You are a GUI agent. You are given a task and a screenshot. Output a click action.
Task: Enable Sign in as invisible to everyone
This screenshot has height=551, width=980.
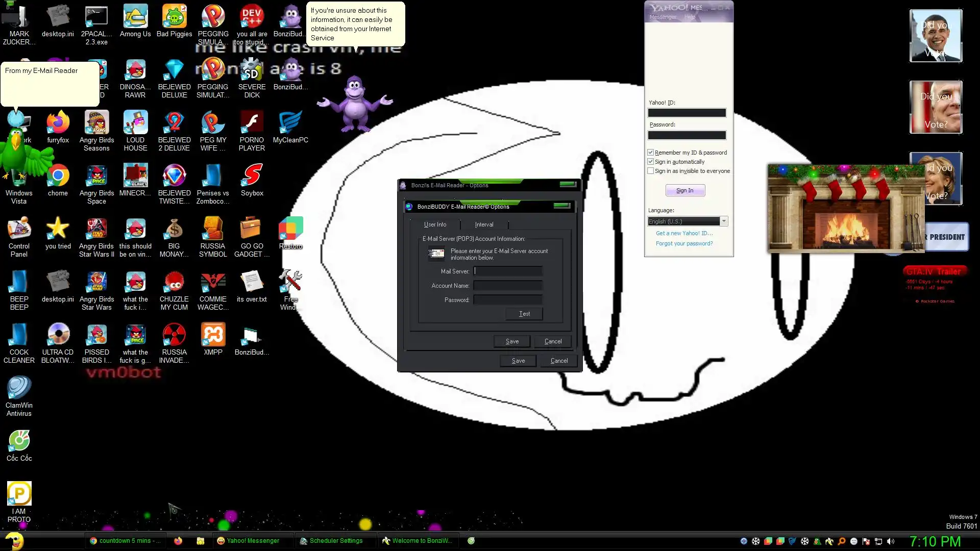pos(651,171)
